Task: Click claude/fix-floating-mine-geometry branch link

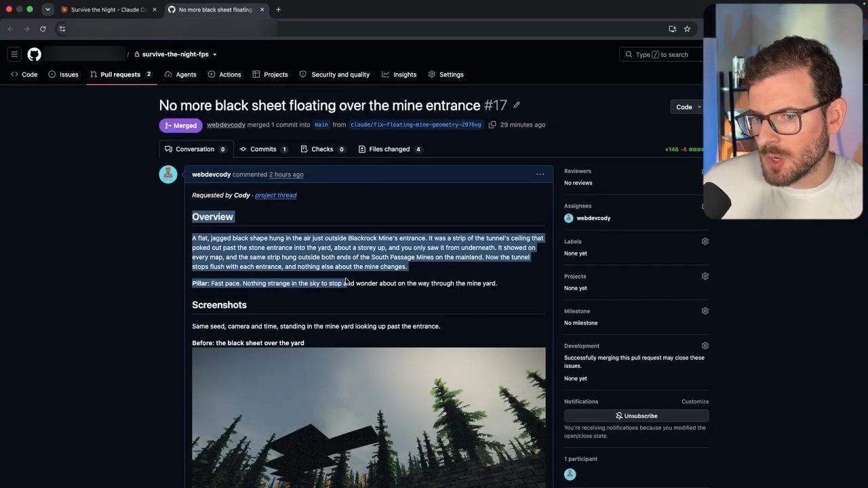Action: [416, 125]
